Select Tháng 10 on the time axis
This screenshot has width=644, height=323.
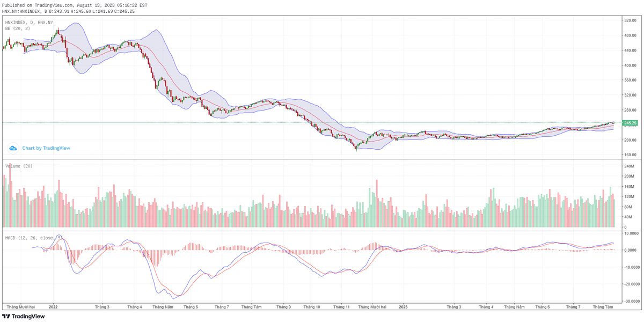(311, 307)
